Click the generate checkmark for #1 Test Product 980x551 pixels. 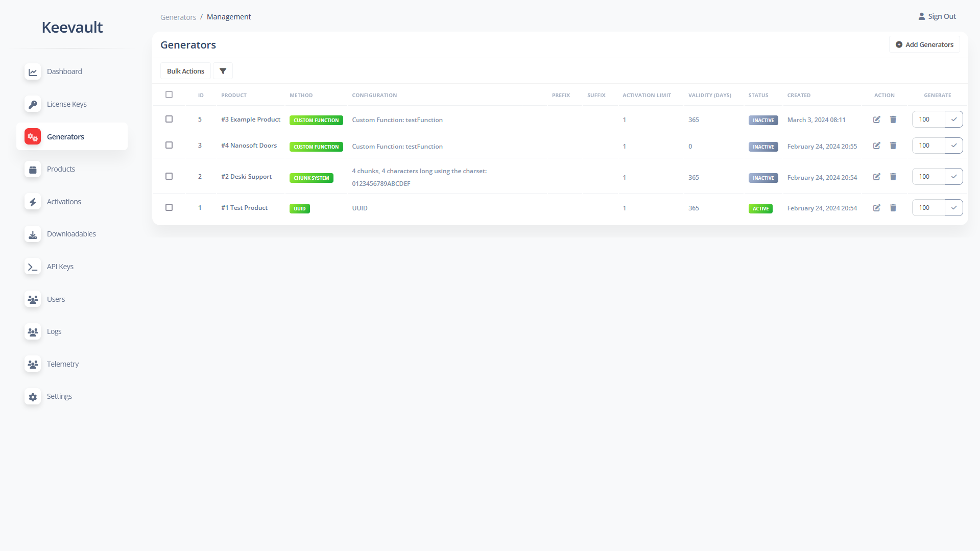tap(953, 208)
